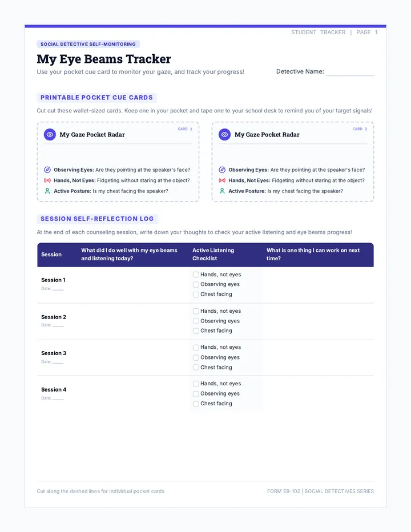Check 'Hands, not eyes' for Session 4
Viewport: 411px width, 532px height.
[196, 384]
